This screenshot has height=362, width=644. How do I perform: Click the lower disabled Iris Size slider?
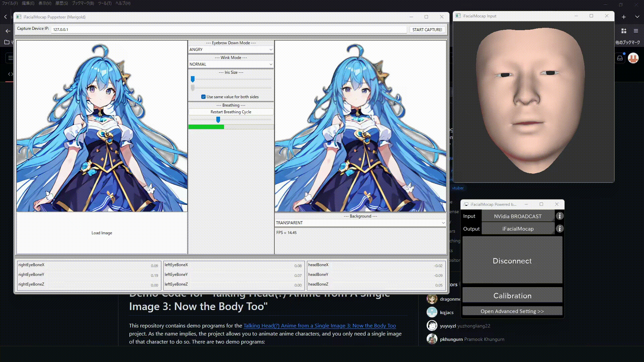[231, 88]
